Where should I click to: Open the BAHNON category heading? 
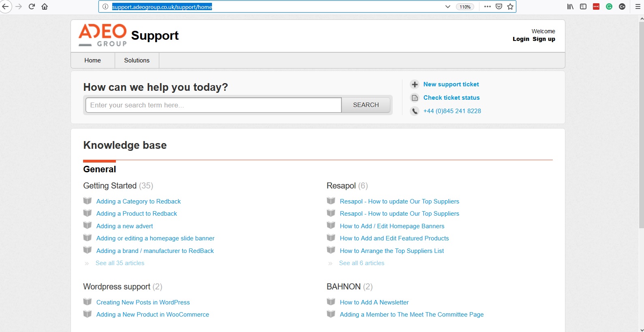(x=344, y=287)
